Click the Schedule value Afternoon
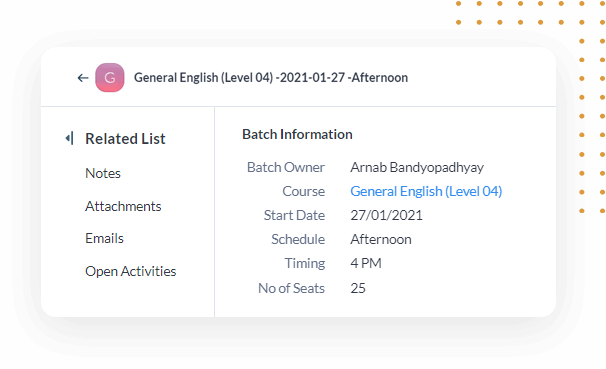This screenshot has height=369, width=606. coord(381,239)
